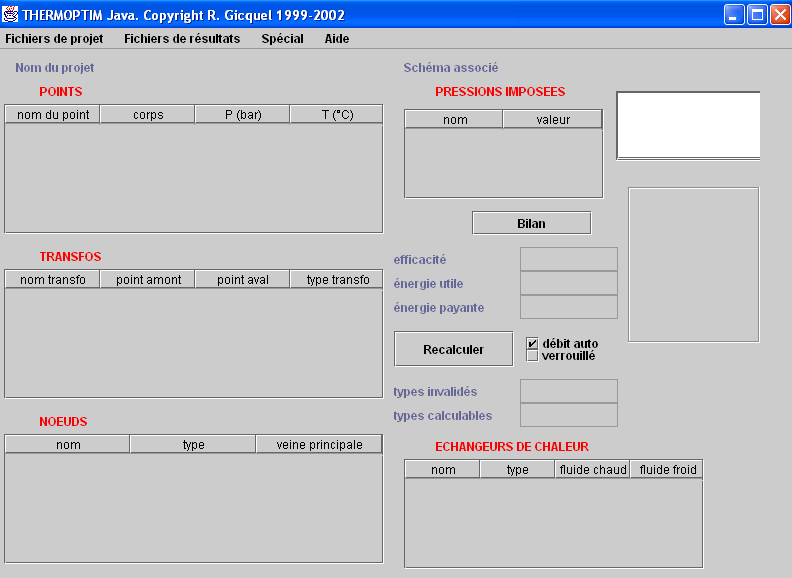Maximize the THERMOPTIM window
The height and width of the screenshot is (578, 792).
(x=757, y=15)
